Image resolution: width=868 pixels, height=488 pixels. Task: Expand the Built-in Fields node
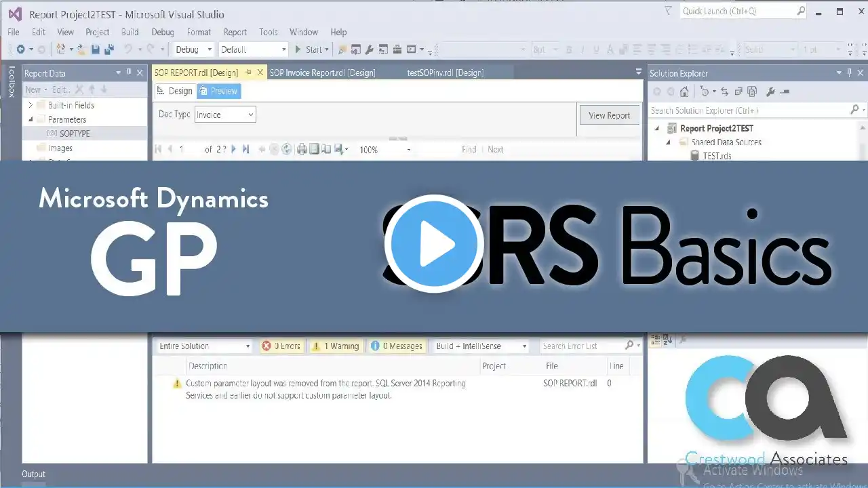[31, 105]
